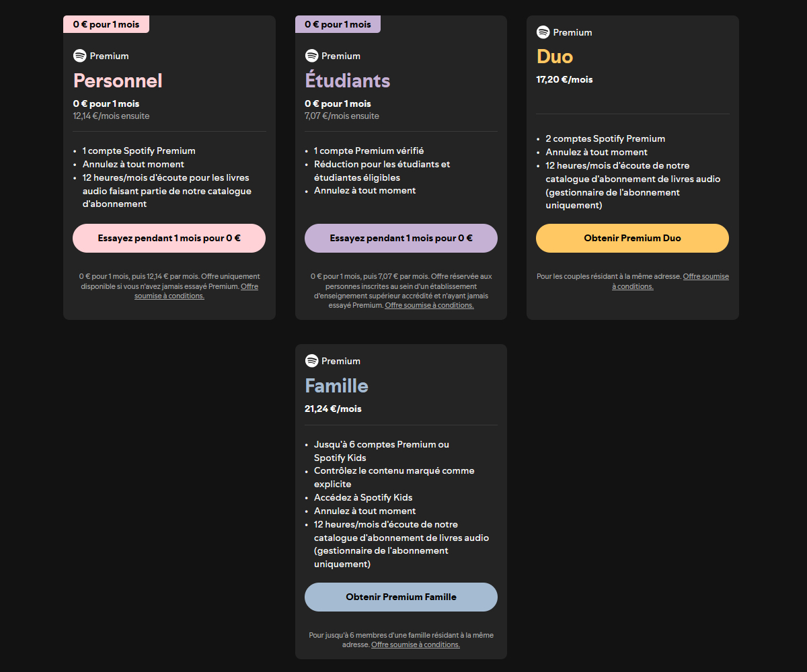Click the 21,24 €/mois Famille price
This screenshot has width=807, height=672.
pos(333,409)
